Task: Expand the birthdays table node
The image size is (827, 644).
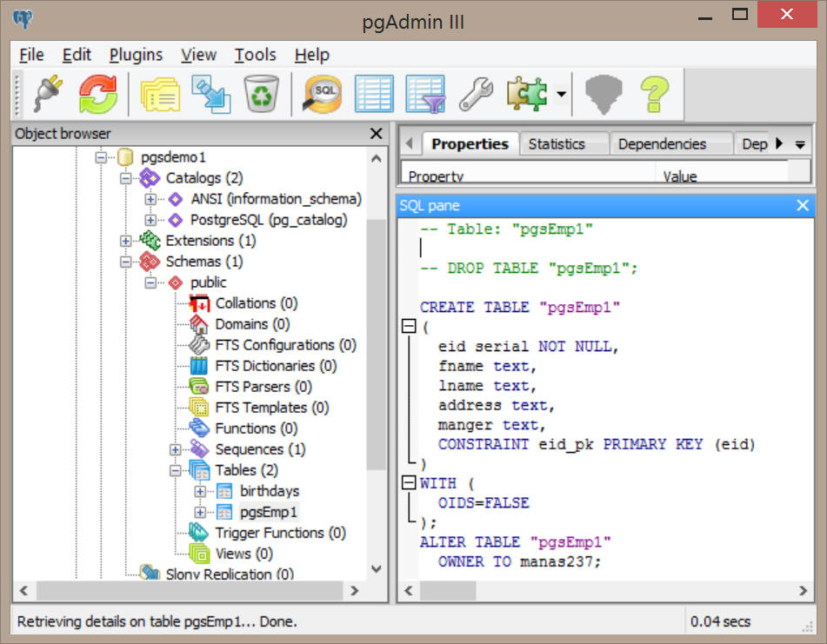Action: 200,491
